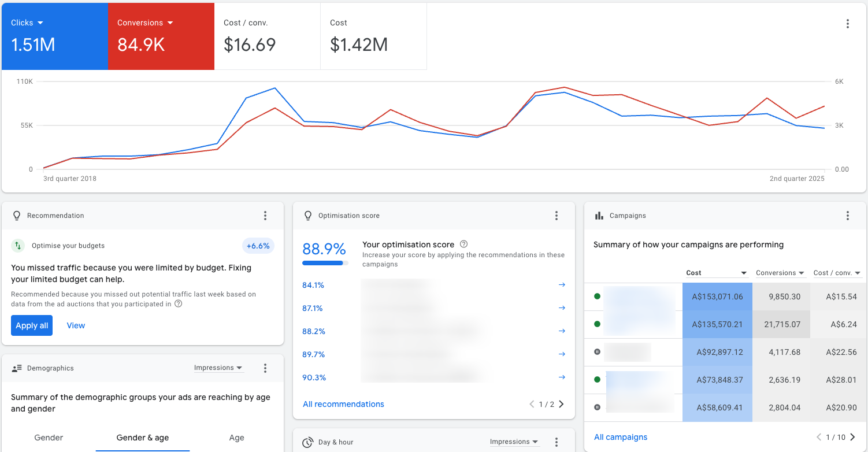
Task: Open the Recommendation card options menu
Action: 265,216
